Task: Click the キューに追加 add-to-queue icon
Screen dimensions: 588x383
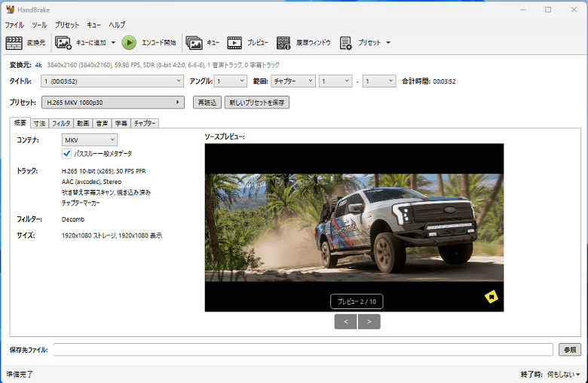Action: 63,43
